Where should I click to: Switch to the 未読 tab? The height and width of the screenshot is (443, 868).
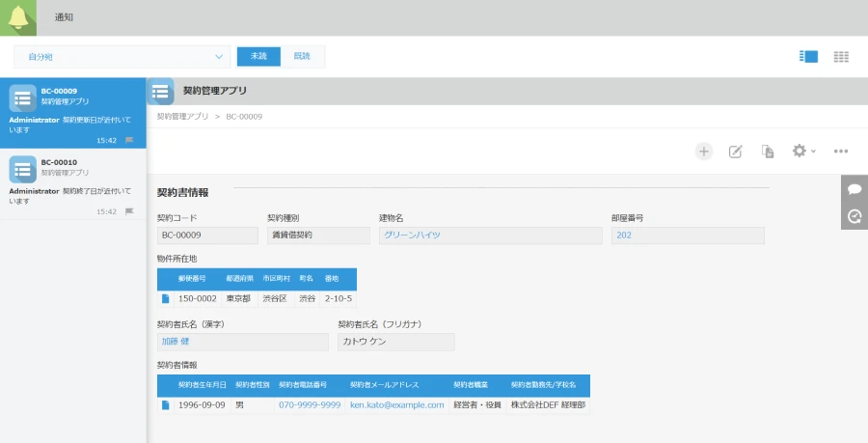tap(258, 57)
